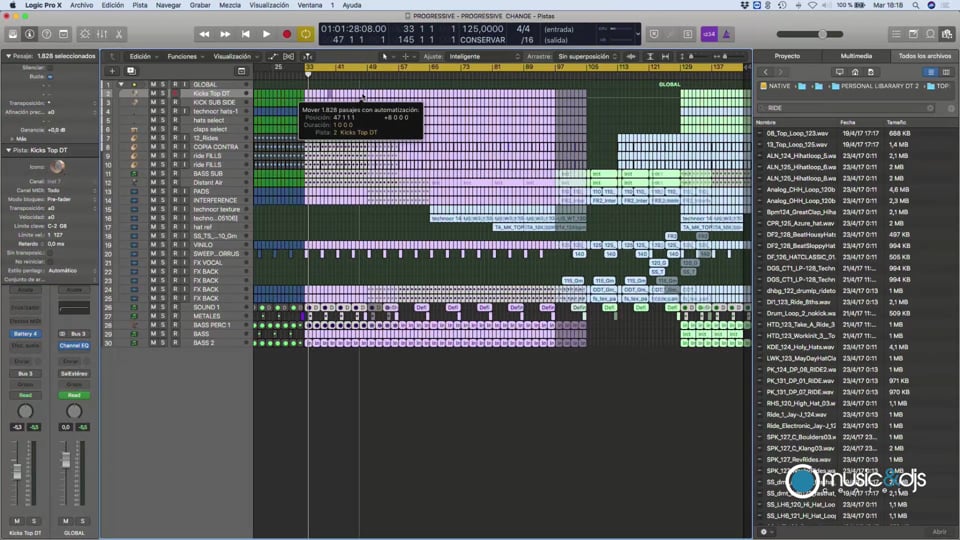Click the Catch Playhead button
The width and height of the screenshot is (960, 540).
click(x=307, y=56)
